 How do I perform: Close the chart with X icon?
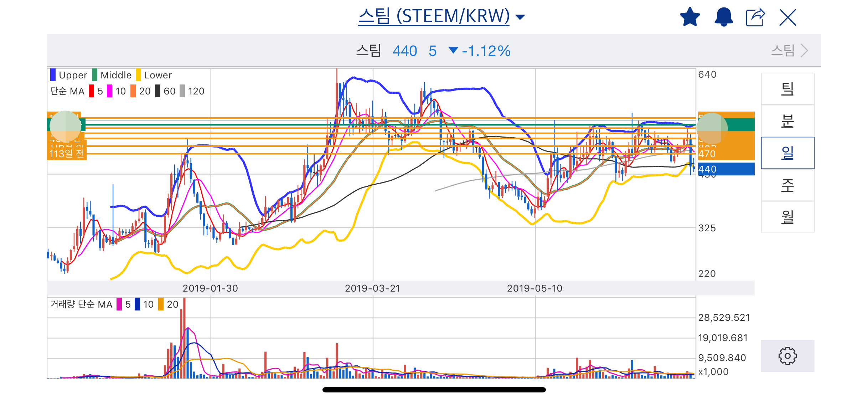pos(787,17)
